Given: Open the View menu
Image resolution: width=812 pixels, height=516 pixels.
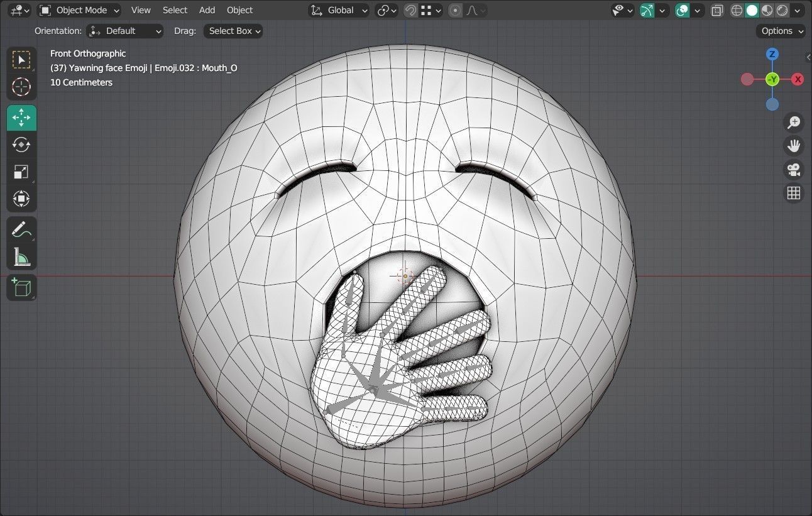Looking at the screenshot, I should pos(141,10).
